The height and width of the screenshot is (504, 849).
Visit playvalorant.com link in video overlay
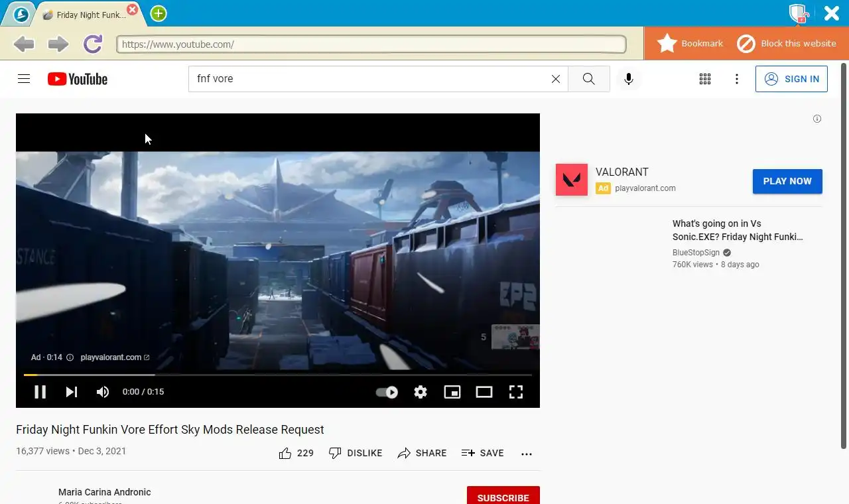(115, 357)
